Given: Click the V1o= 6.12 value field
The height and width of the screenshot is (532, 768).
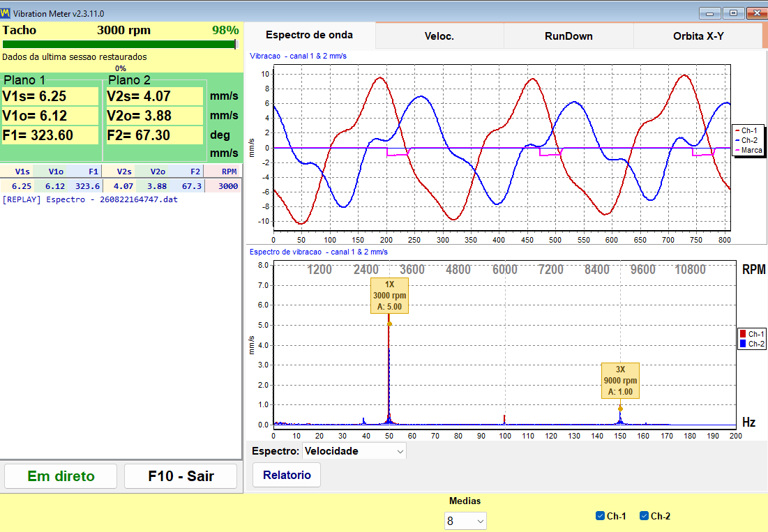Looking at the screenshot, I should point(50,116).
